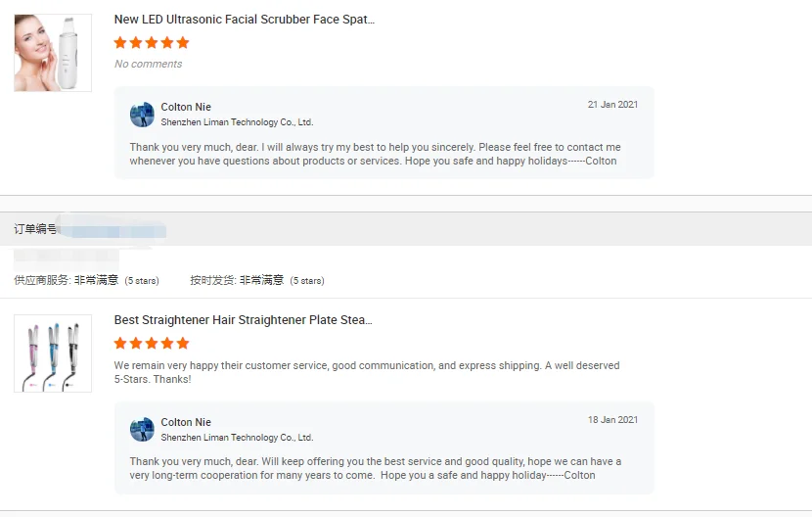The height and width of the screenshot is (517, 812).
Task: Click the facial scrubber five-star rating
Action: tap(152, 43)
